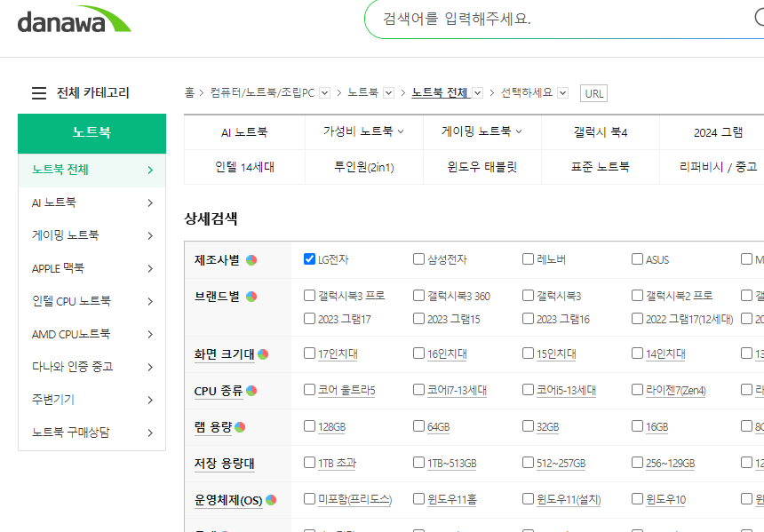Check the 코어 울트라5 CPU checkbox
This screenshot has height=532, width=764.
[309, 389]
